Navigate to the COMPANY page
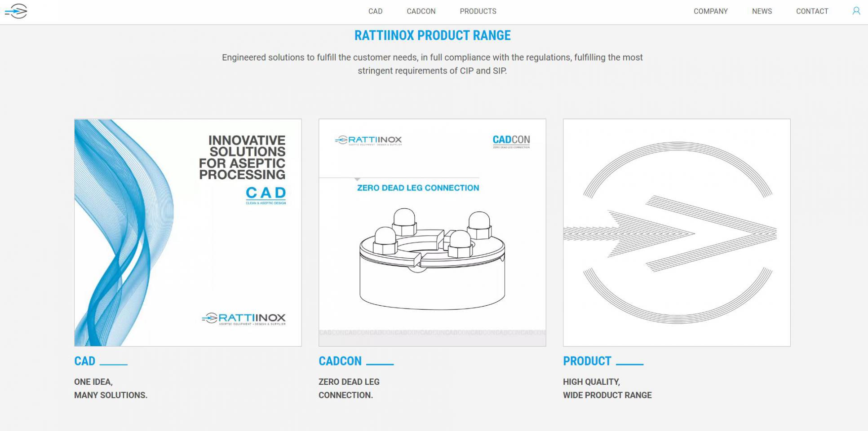The height and width of the screenshot is (431, 868). [710, 11]
